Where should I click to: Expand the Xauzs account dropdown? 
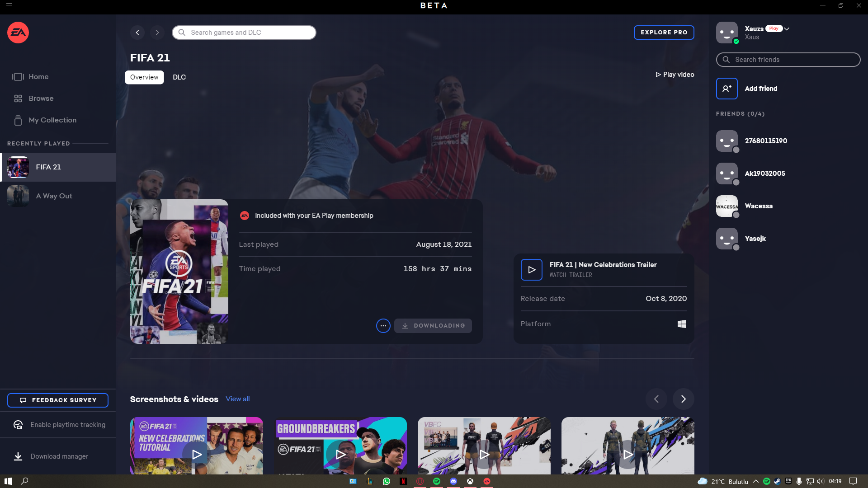[787, 28]
